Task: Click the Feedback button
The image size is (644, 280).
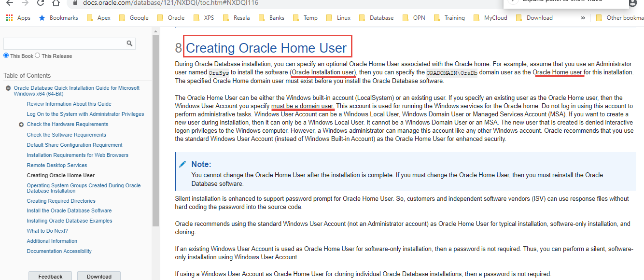Action: tap(50, 276)
